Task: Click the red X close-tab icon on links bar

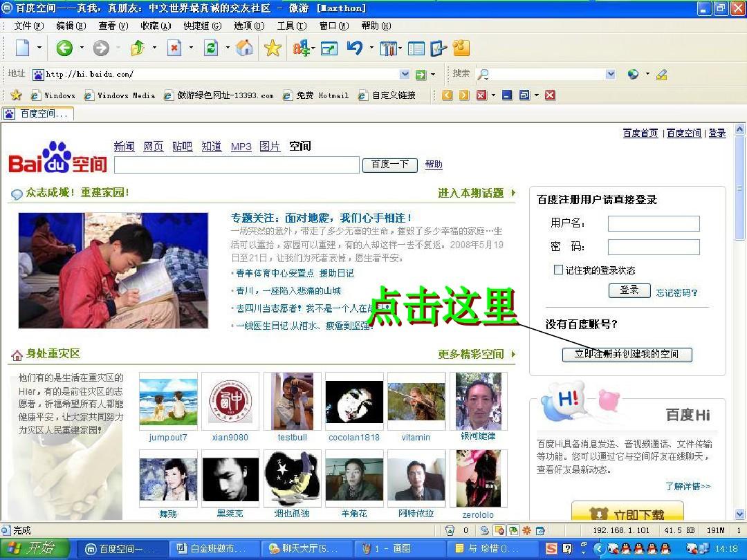Action: coord(550,95)
